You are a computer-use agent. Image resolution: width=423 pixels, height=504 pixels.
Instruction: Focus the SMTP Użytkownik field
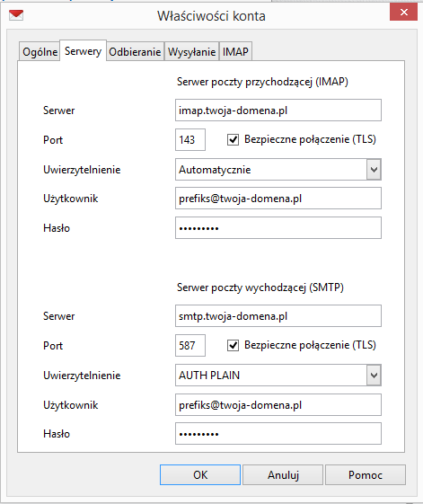pos(278,404)
